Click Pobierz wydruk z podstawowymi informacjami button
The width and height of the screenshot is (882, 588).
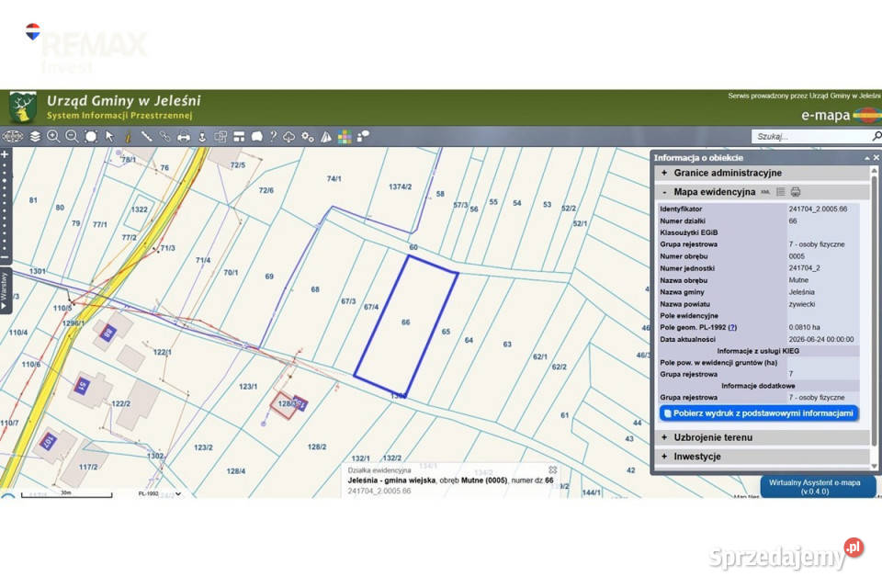coord(759,413)
